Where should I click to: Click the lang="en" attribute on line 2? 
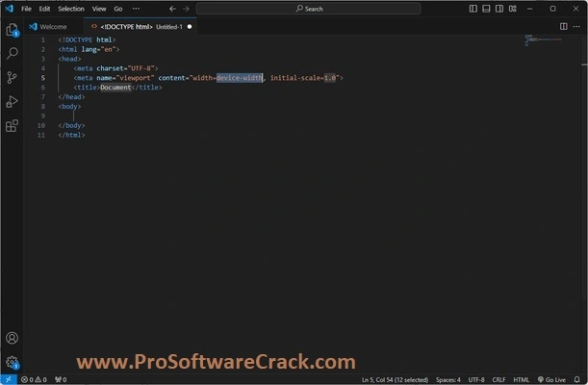tap(98, 49)
